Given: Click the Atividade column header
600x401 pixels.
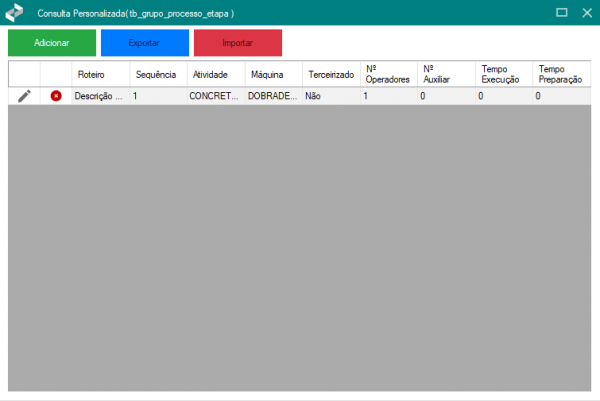Looking at the screenshot, I should 216,74.
